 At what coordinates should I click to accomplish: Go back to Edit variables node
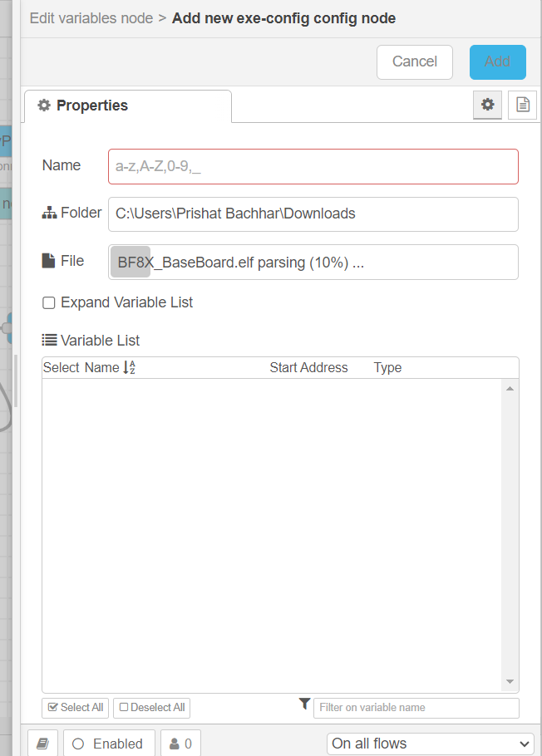(91, 18)
